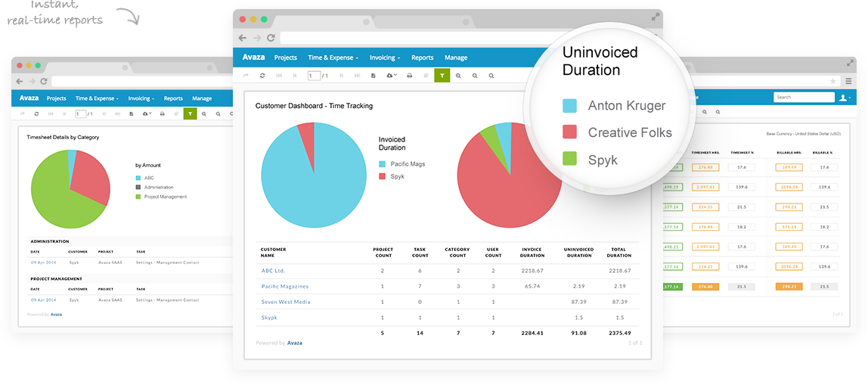
Task: Expand Invoicing menu in left window
Action: [x=141, y=98]
